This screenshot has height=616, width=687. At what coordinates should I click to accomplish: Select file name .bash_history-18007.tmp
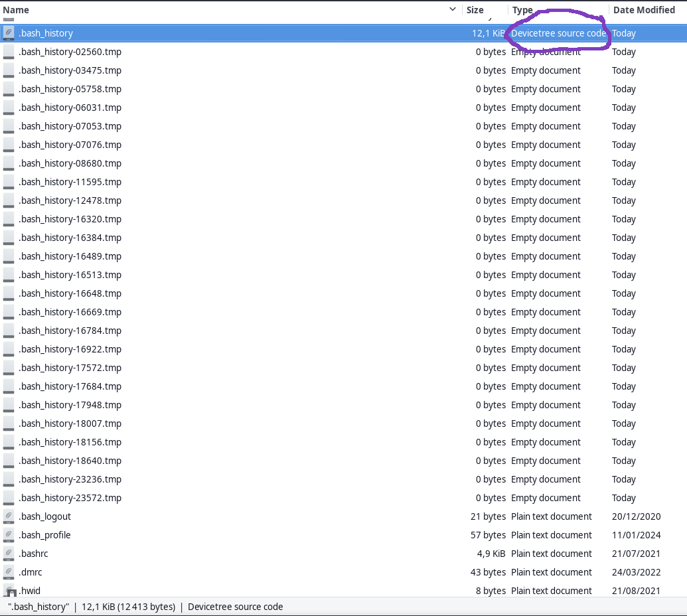70,424
